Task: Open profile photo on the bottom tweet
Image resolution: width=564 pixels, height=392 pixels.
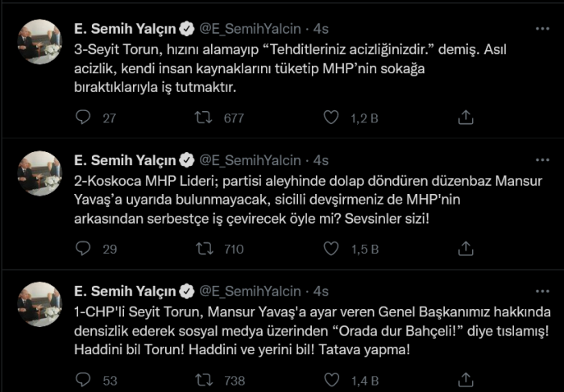Action: [39, 304]
